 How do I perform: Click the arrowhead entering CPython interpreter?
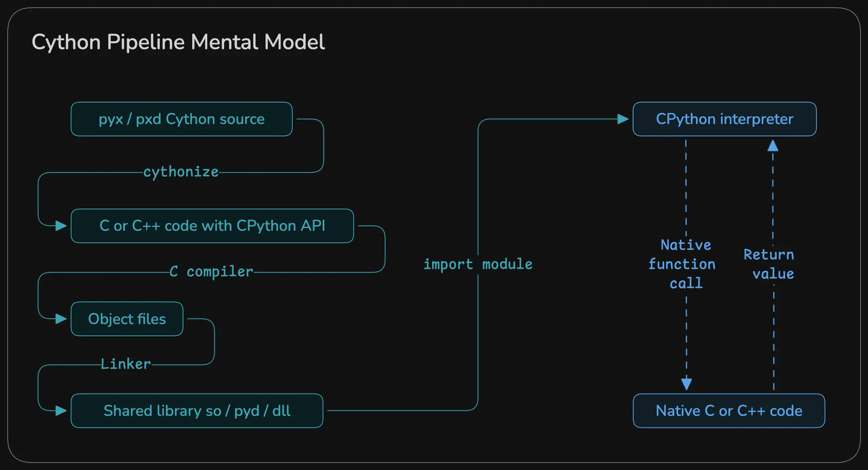pos(624,119)
